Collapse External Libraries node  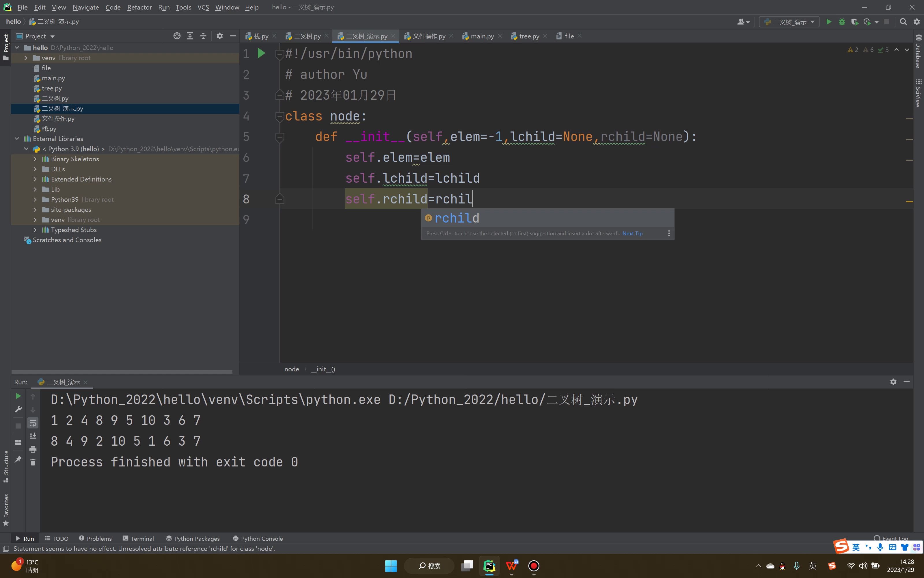(17, 138)
